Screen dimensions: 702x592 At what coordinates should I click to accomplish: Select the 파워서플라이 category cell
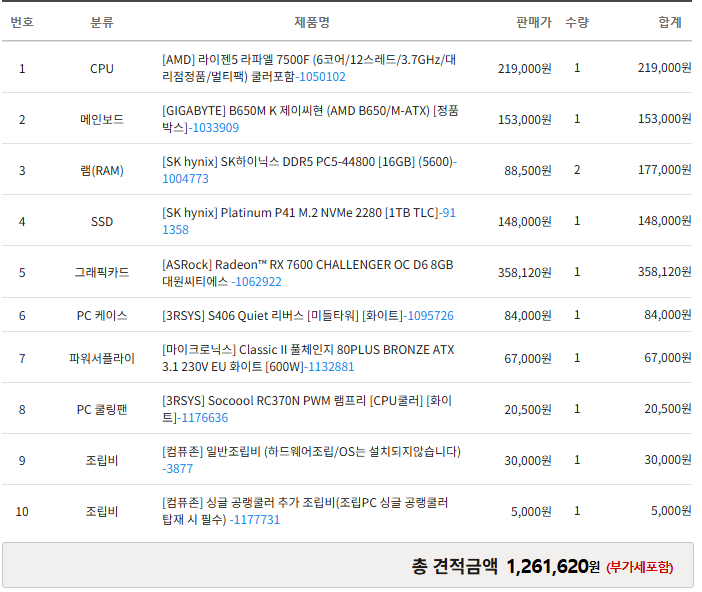pos(102,359)
